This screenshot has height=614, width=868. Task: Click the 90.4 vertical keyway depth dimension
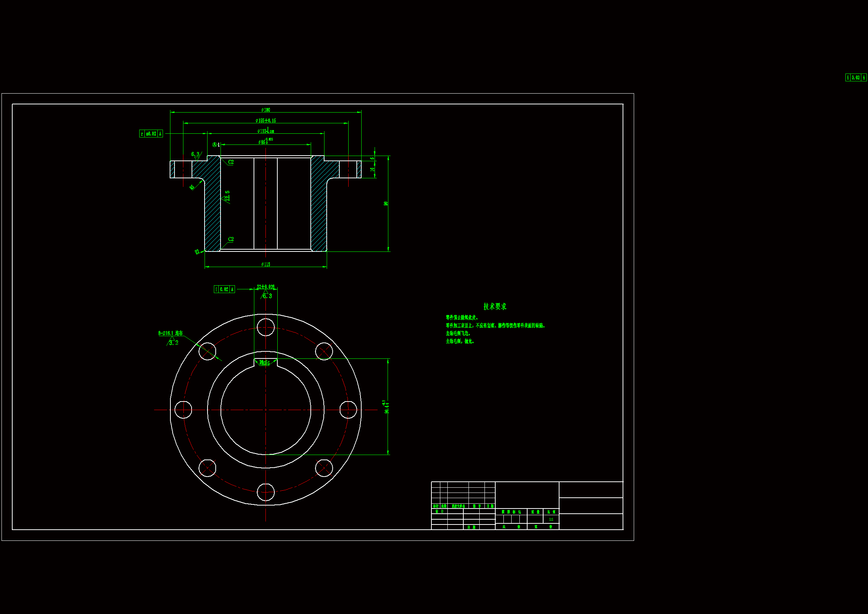(386, 407)
